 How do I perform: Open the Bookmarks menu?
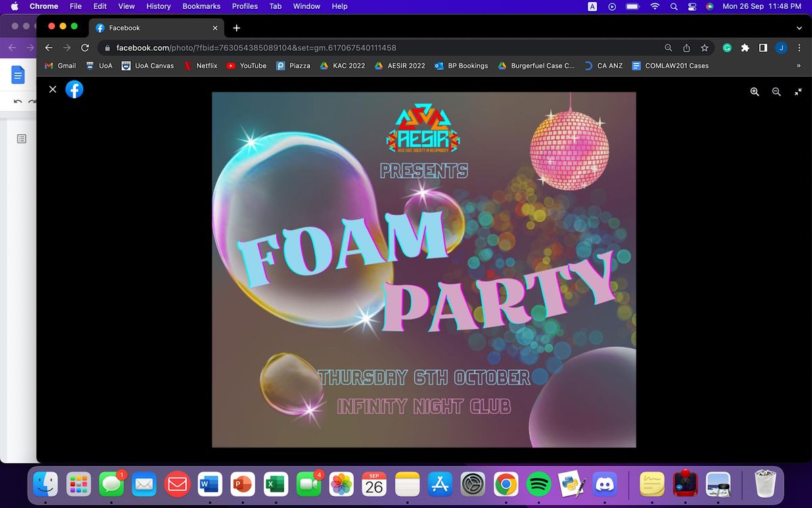click(x=201, y=6)
